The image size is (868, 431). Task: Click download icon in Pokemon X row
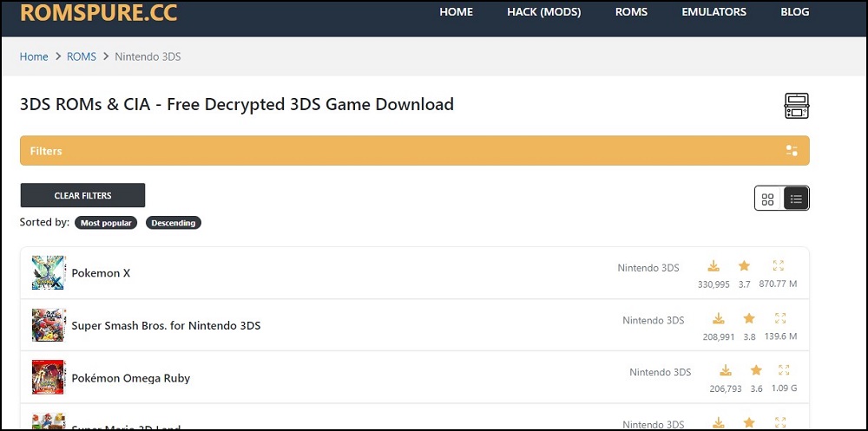tap(713, 266)
